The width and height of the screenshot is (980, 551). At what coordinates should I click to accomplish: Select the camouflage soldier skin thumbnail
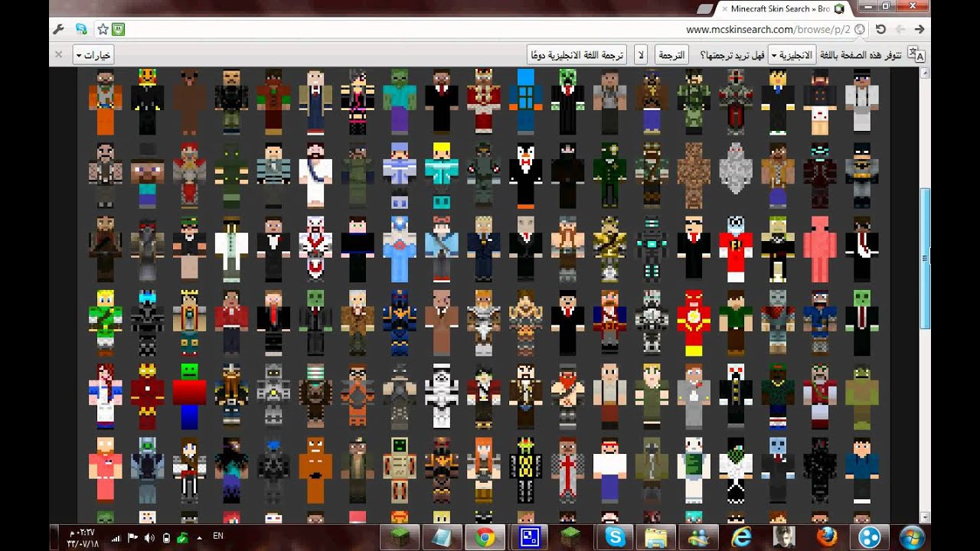tap(694, 101)
